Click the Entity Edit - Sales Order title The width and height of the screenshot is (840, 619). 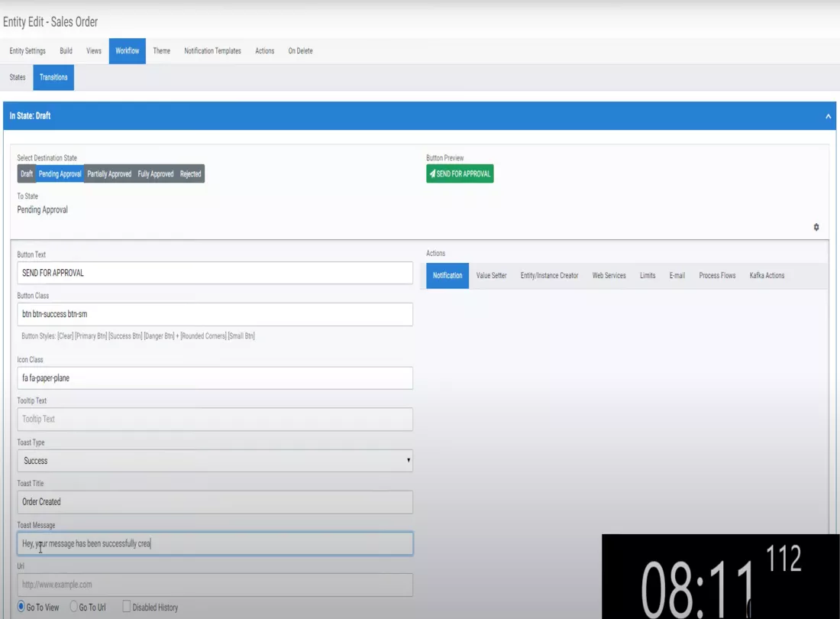click(50, 22)
